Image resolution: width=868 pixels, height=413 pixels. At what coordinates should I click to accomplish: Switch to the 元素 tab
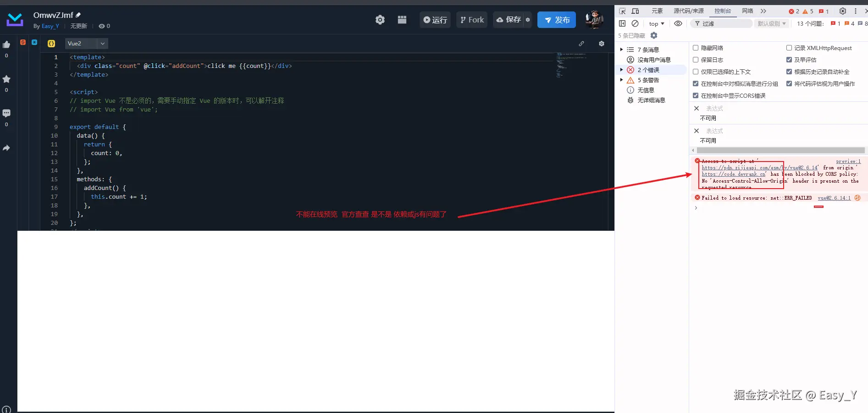tap(657, 11)
